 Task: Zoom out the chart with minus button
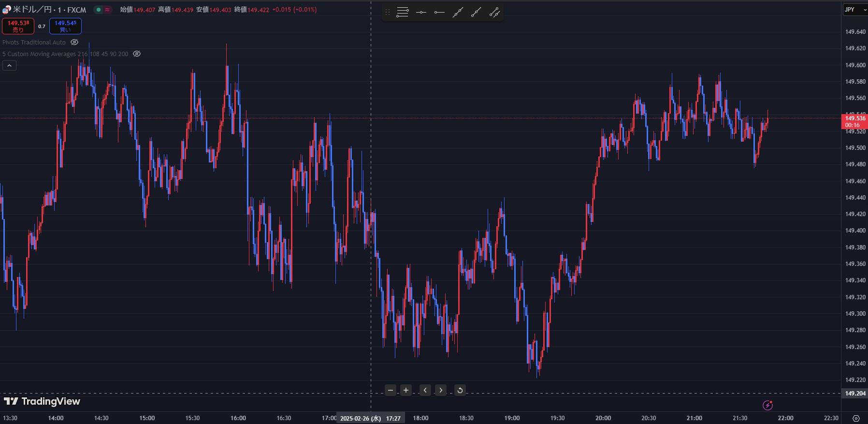point(391,390)
